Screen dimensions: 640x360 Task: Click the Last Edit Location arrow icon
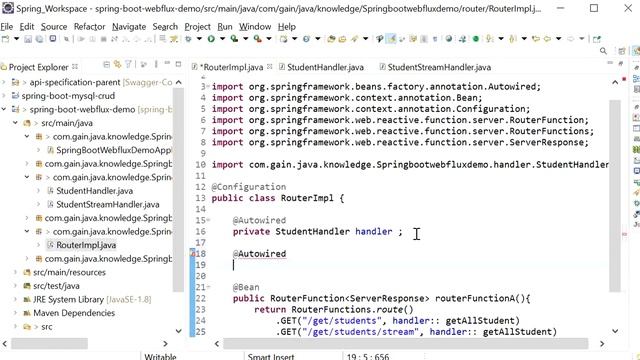pos(536,39)
